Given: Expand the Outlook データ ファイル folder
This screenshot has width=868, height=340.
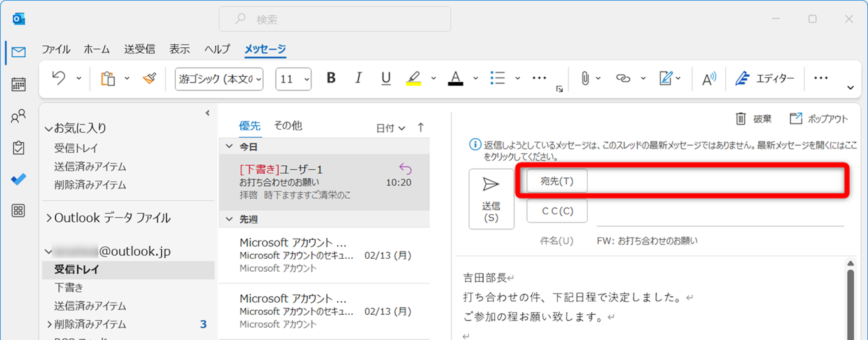Looking at the screenshot, I should click(49, 218).
